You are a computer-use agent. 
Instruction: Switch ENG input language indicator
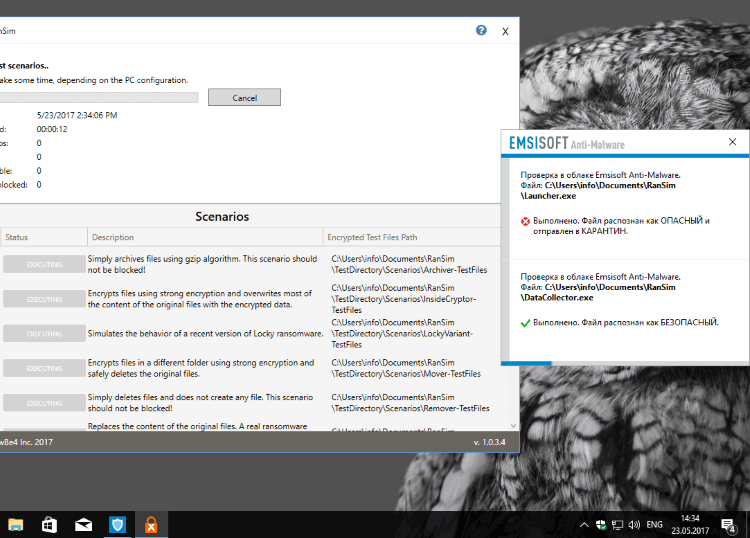tap(654, 525)
